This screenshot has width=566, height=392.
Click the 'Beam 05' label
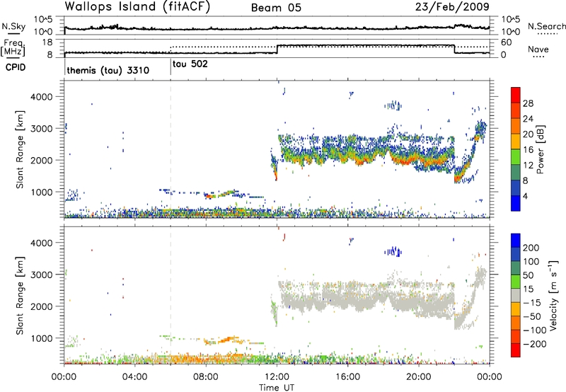click(276, 8)
